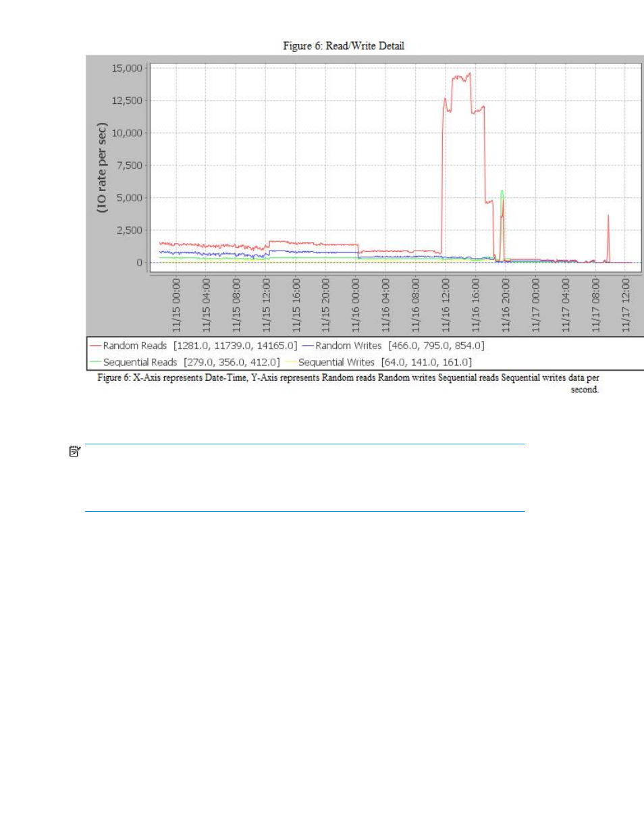Click the Random Reads values [1281.0, 11739.0, 14165.0]

(x=235, y=346)
